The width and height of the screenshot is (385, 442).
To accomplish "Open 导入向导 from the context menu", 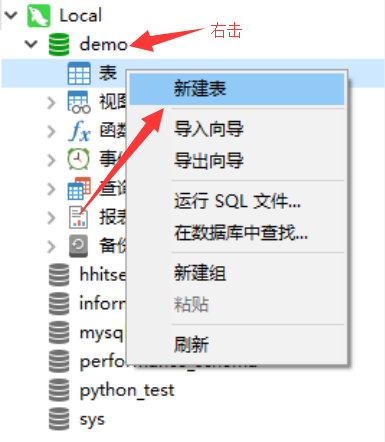I will [x=237, y=129].
